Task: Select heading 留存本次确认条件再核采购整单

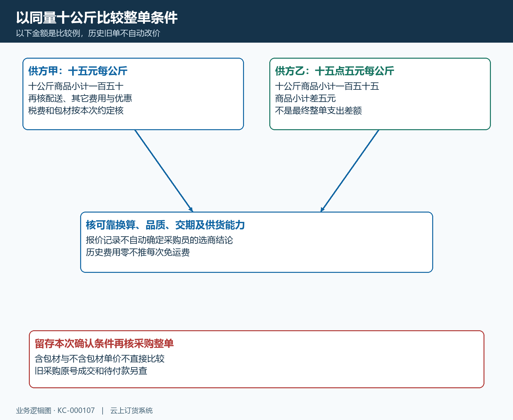Action: coord(104,344)
